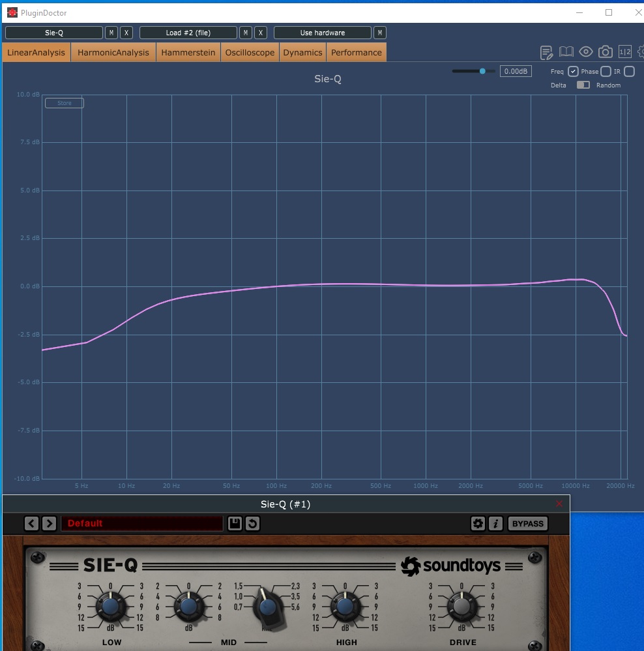
Task: Toggle the Delta/Random switch
Action: (x=583, y=85)
